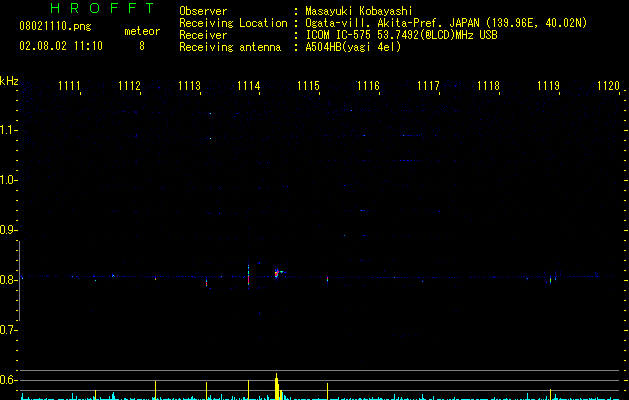The height and width of the screenshot is (400, 629).
Task: Click time axis label 1112
Action: (130, 86)
